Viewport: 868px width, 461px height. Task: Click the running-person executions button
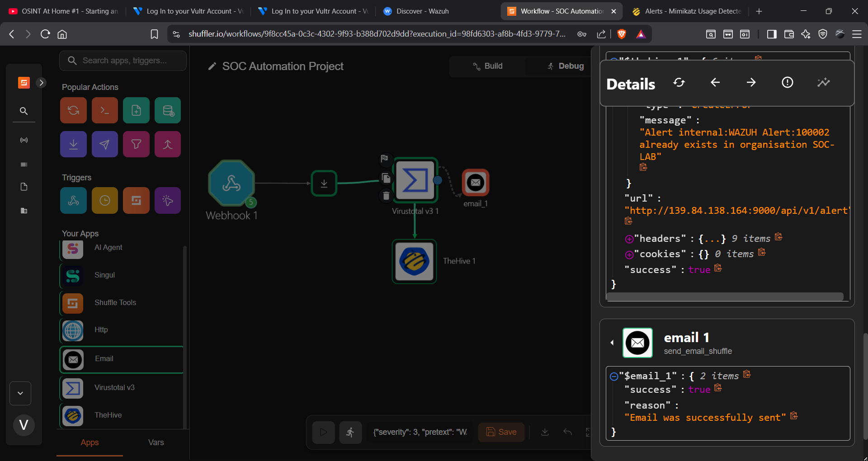click(x=350, y=432)
